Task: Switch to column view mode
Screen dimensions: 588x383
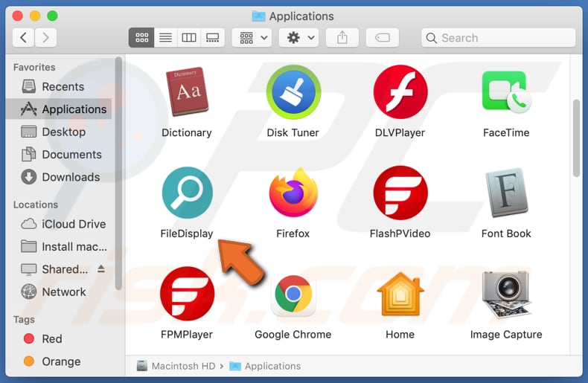Action: point(189,38)
